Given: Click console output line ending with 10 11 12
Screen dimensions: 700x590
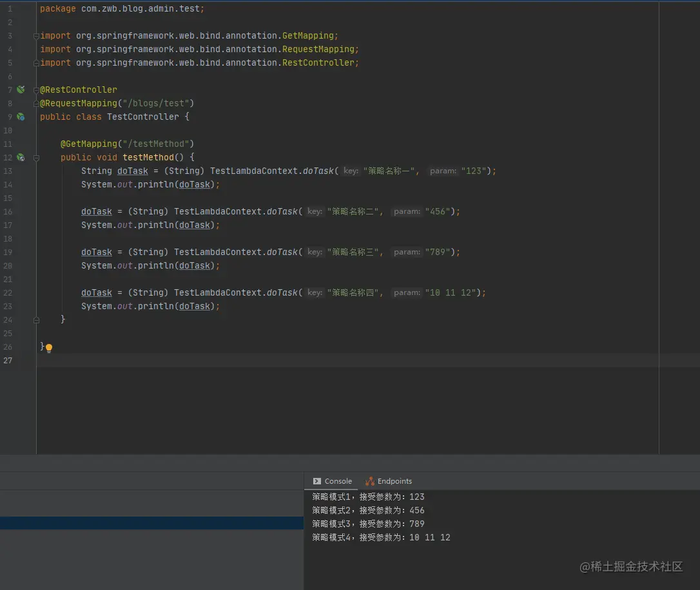Looking at the screenshot, I should [381, 537].
